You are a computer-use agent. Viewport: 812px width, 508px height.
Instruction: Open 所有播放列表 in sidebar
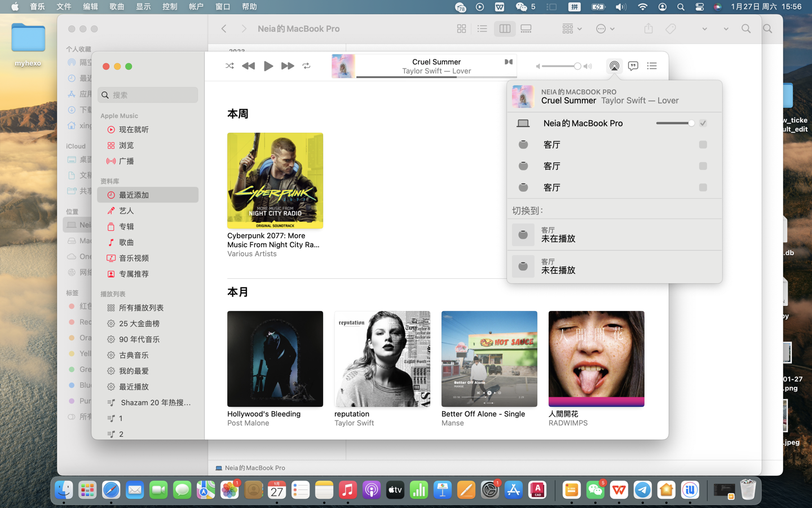click(148, 308)
